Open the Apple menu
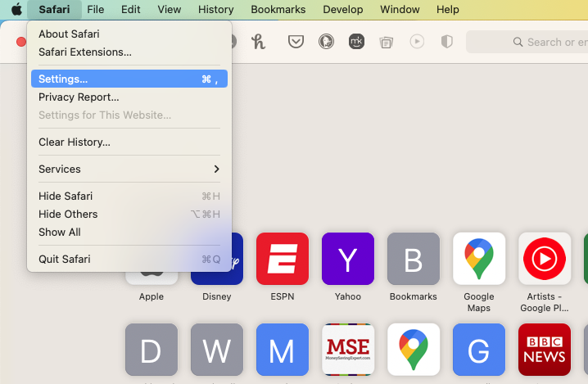588x384 pixels. click(16, 9)
